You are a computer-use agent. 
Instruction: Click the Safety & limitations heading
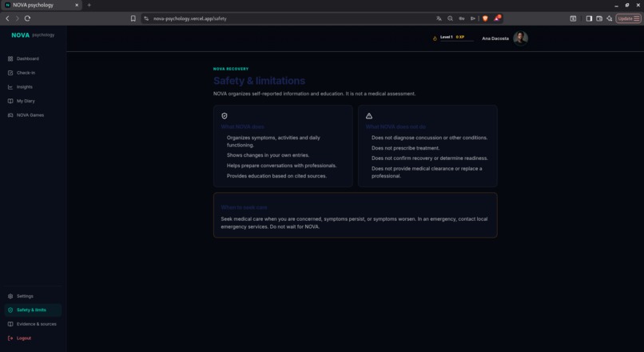(259, 81)
